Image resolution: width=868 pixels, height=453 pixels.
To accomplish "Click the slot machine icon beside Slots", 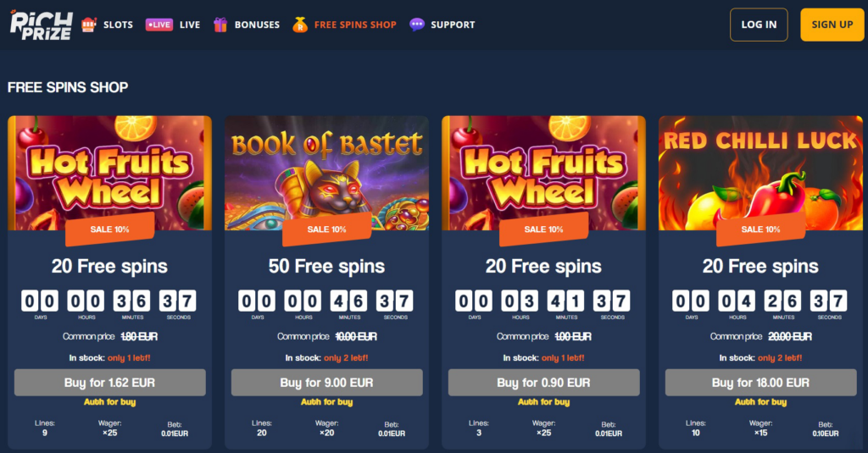I will click(x=88, y=25).
